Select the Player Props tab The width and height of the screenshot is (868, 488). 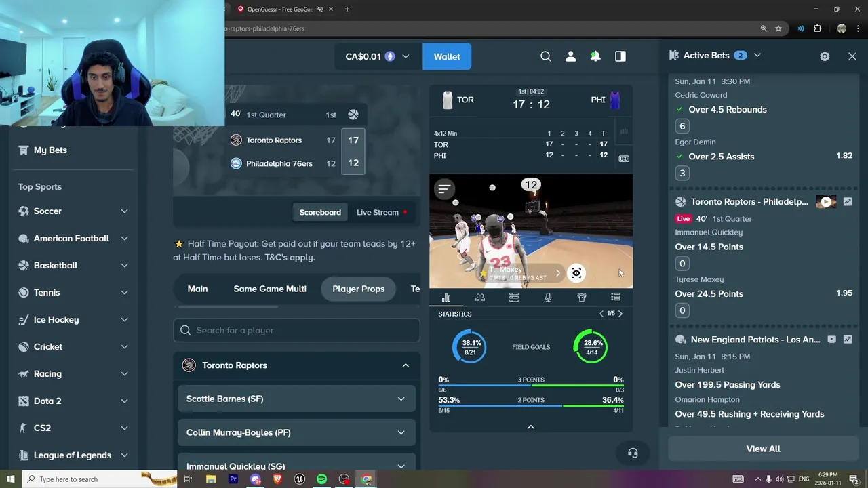(359, 289)
